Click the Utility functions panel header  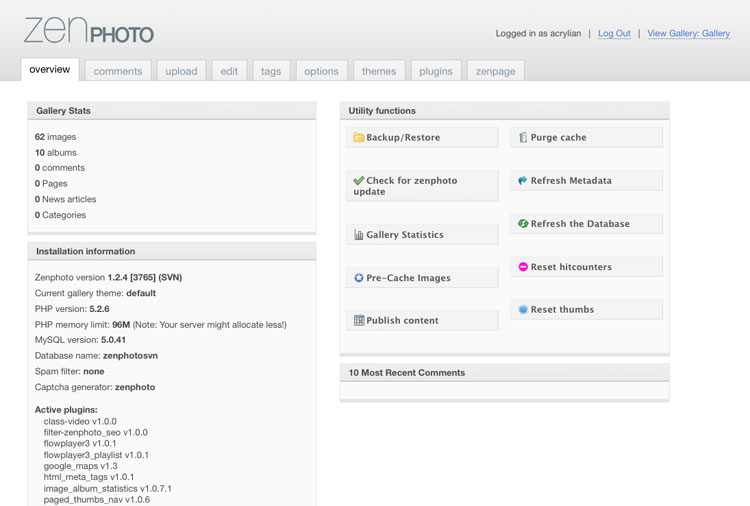click(x=505, y=110)
